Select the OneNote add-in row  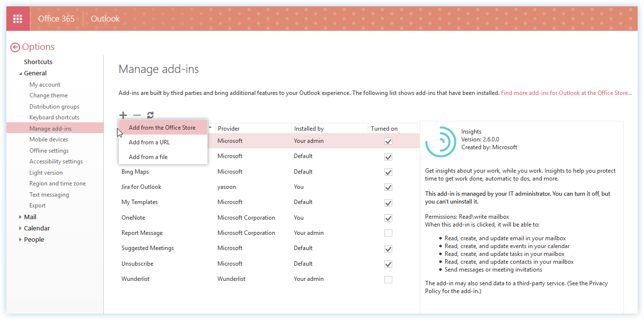(133, 218)
